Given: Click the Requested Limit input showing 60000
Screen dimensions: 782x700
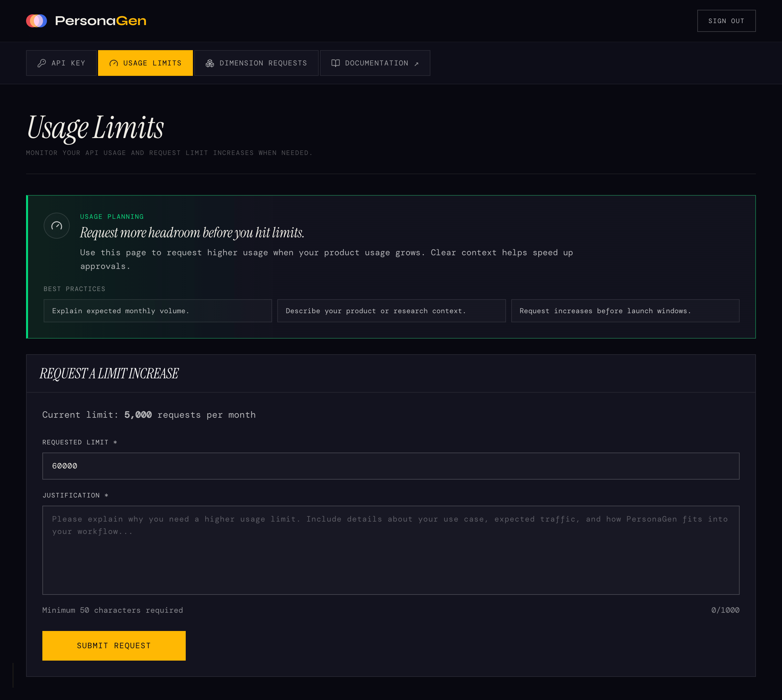Looking at the screenshot, I should click(x=391, y=465).
